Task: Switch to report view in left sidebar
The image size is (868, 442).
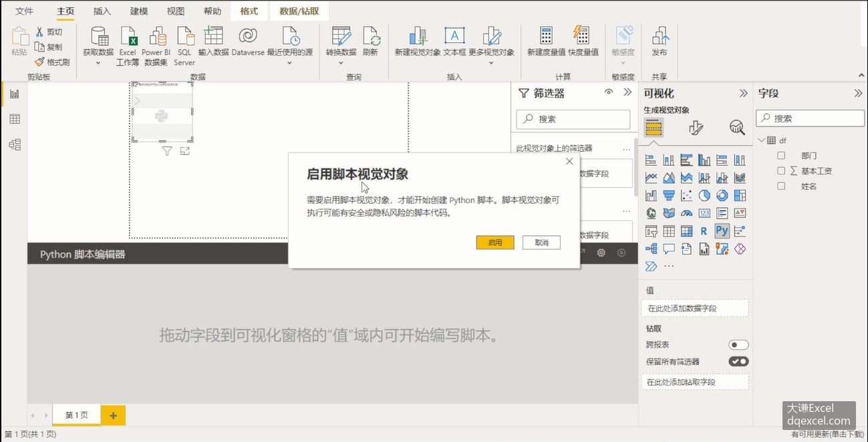Action: coord(15,94)
